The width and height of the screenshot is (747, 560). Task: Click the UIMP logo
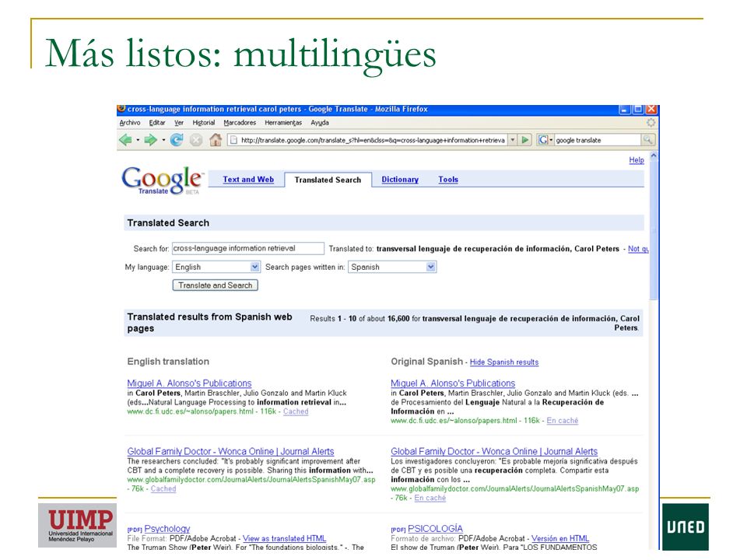[x=78, y=525]
